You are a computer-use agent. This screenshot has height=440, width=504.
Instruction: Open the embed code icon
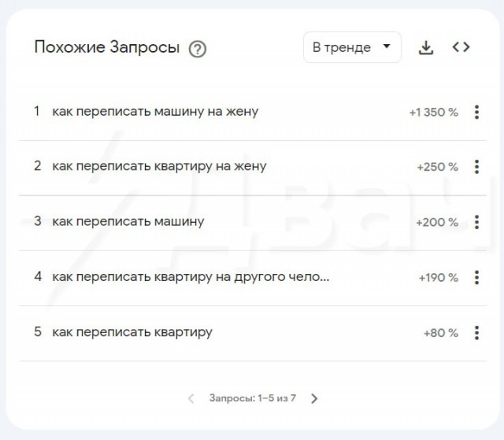click(461, 47)
